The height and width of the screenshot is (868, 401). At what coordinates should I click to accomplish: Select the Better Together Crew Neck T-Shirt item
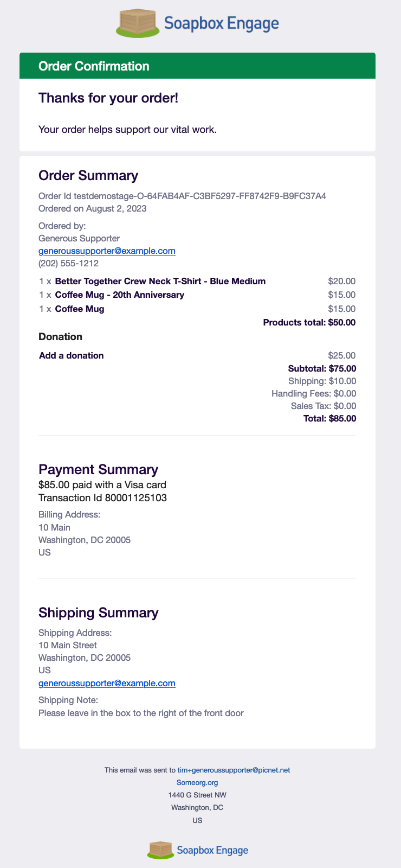pos(160,281)
